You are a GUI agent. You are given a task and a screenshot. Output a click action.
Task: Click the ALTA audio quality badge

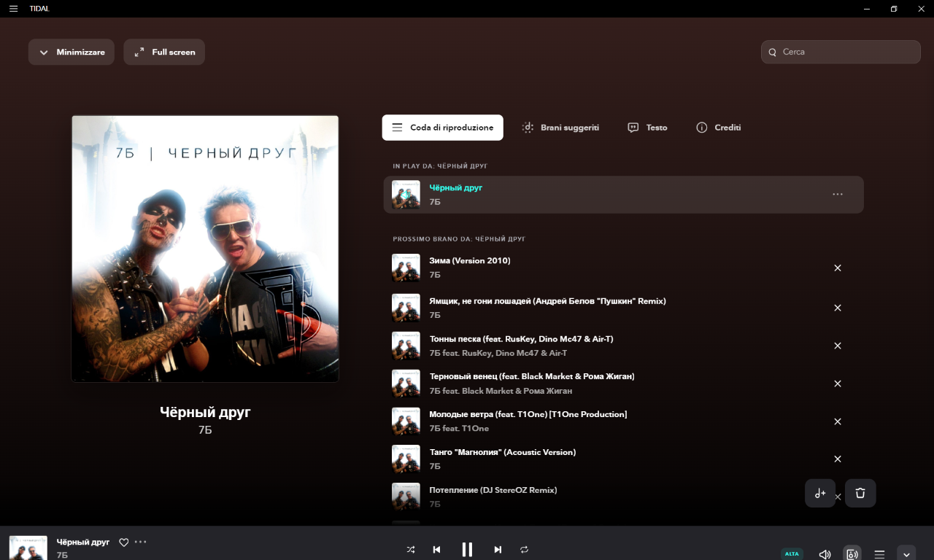click(792, 554)
